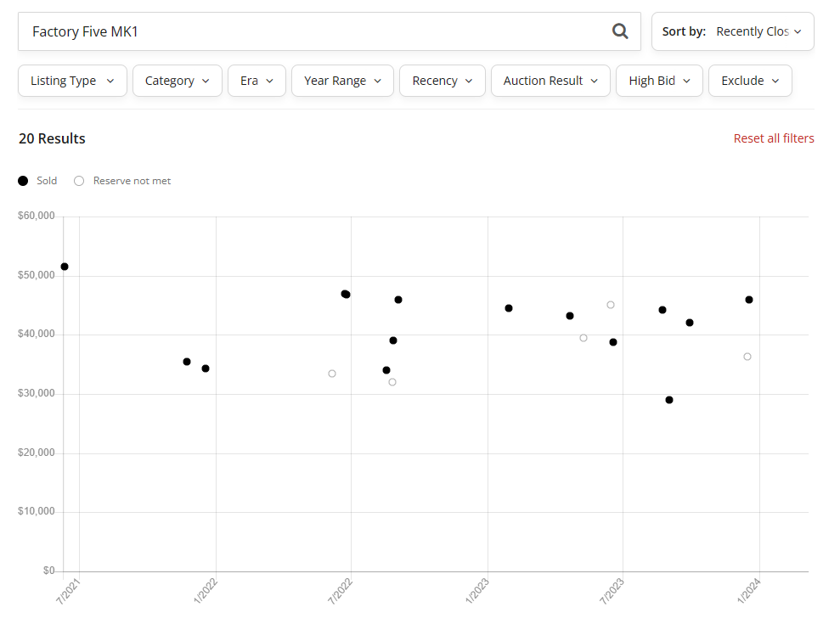Select the sold point just after 1/2023
Viewport: 840px width, 630px height.
click(509, 308)
